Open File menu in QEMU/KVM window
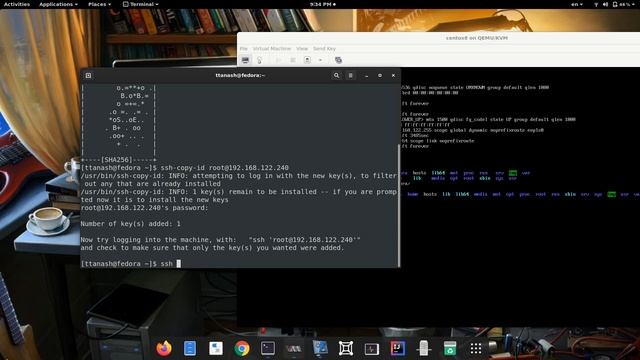Screen dimensions: 640x360 click(x=244, y=49)
